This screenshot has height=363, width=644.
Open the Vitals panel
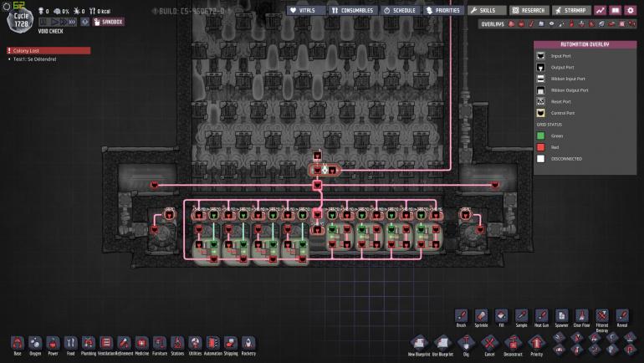(305, 10)
